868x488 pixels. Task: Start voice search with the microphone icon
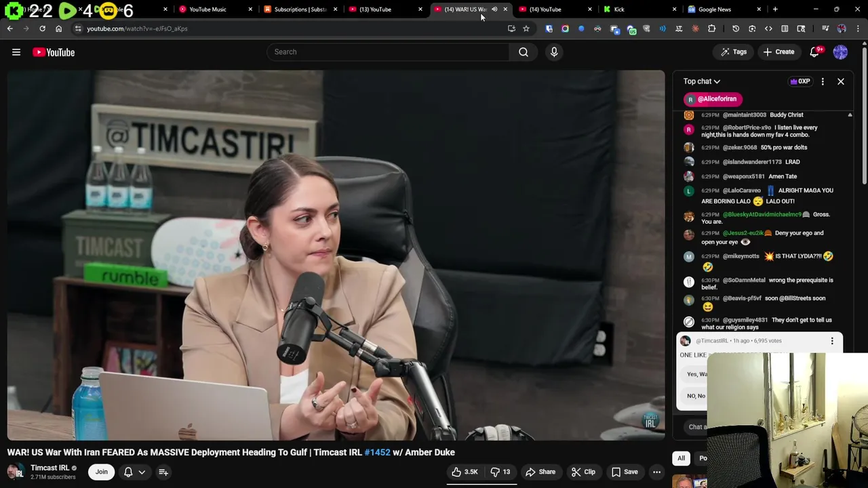point(554,52)
